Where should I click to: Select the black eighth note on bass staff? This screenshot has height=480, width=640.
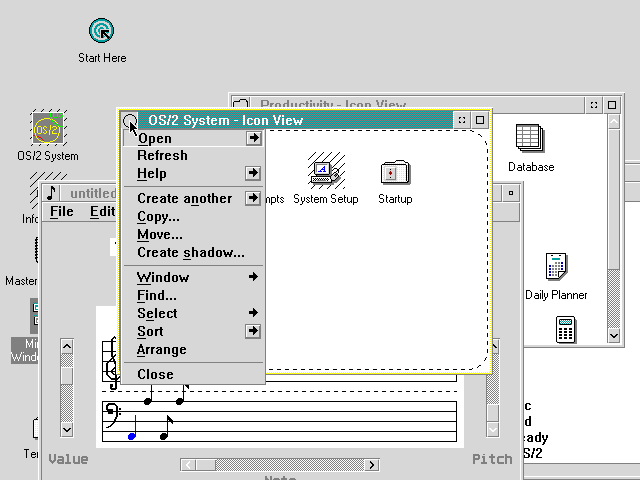pos(166,428)
